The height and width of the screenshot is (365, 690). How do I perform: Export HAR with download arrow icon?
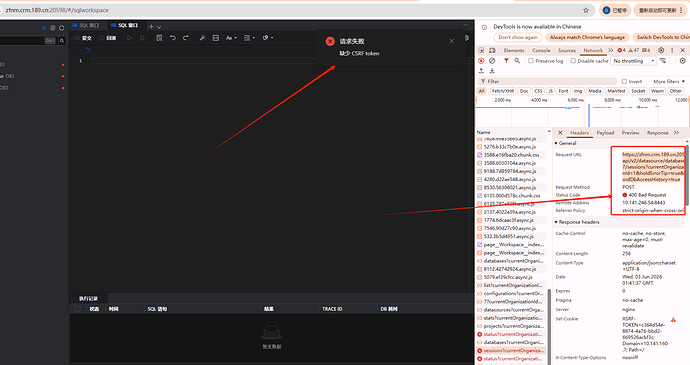click(492, 70)
